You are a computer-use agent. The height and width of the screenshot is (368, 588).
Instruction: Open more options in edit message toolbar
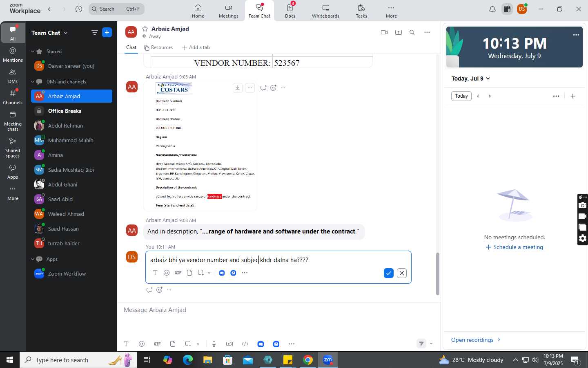coord(245,273)
